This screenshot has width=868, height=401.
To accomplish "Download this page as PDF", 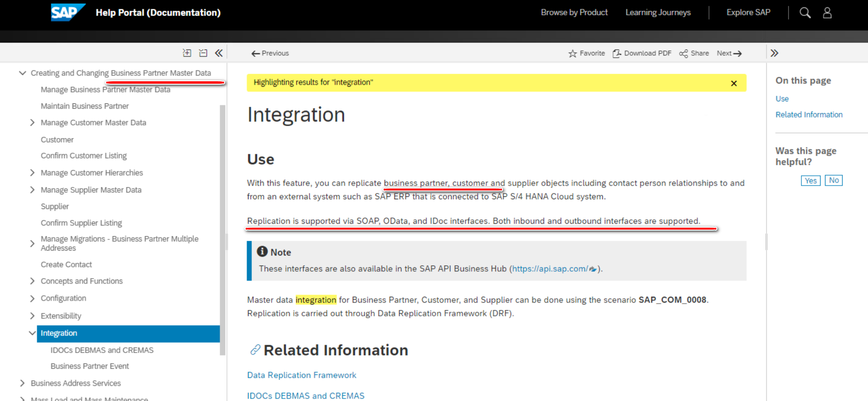I will coord(642,53).
